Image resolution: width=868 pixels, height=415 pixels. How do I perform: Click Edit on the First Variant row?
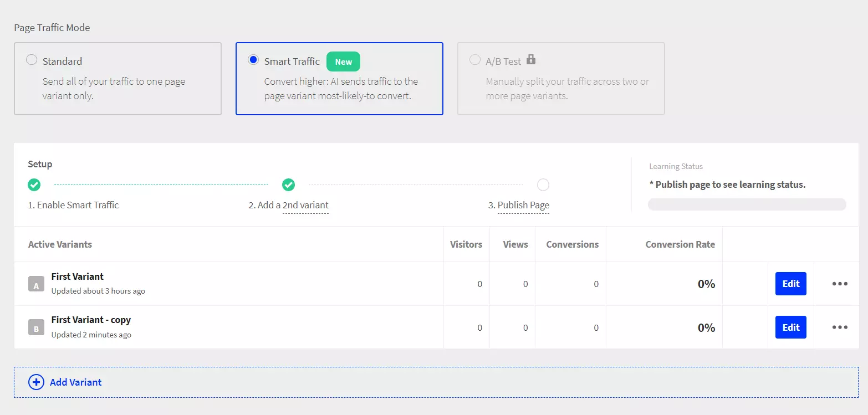click(x=790, y=284)
